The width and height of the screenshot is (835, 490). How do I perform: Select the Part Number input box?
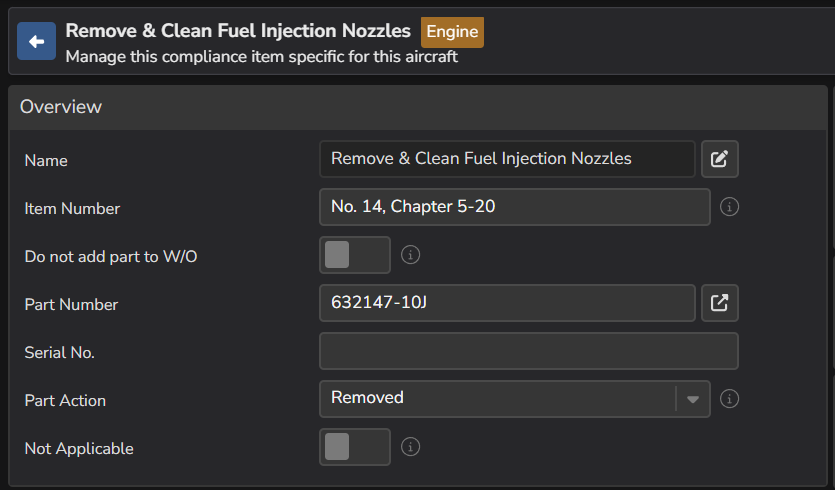click(507, 303)
